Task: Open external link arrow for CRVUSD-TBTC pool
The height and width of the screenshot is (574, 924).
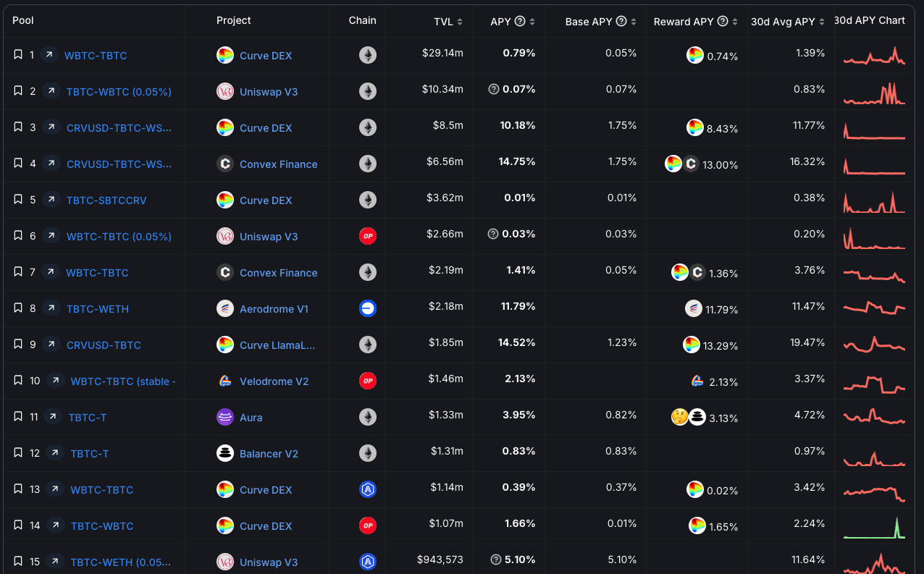Action: (51, 344)
